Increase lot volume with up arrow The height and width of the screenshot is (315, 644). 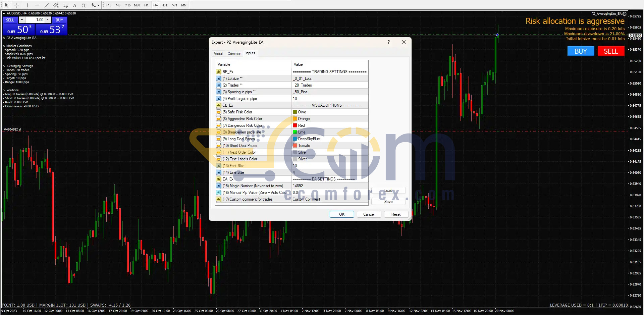pyautogui.click(x=48, y=20)
